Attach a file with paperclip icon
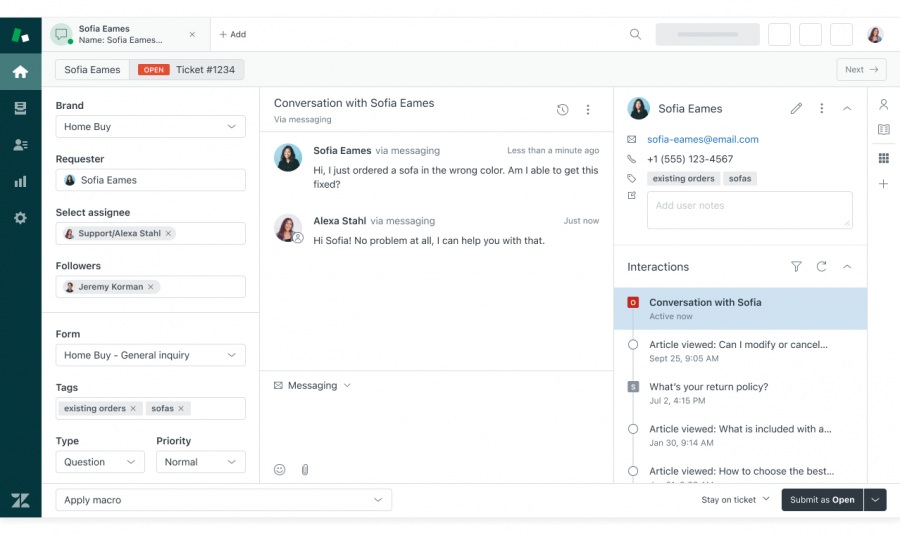The image size is (900, 535). click(x=305, y=469)
